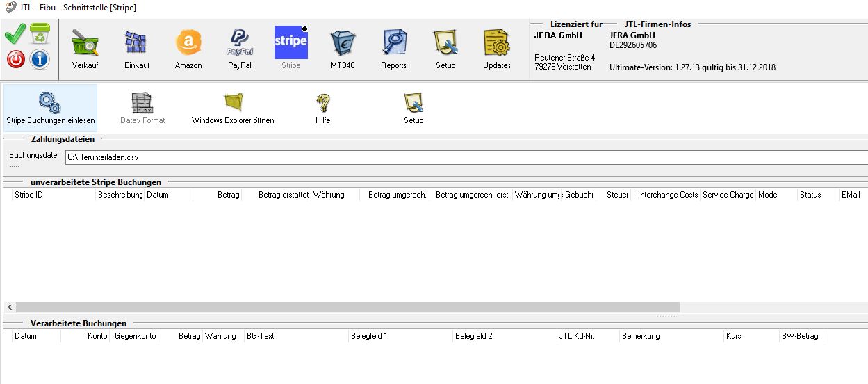Click the EMail column header
This screenshot has height=384, width=868.
pos(853,195)
